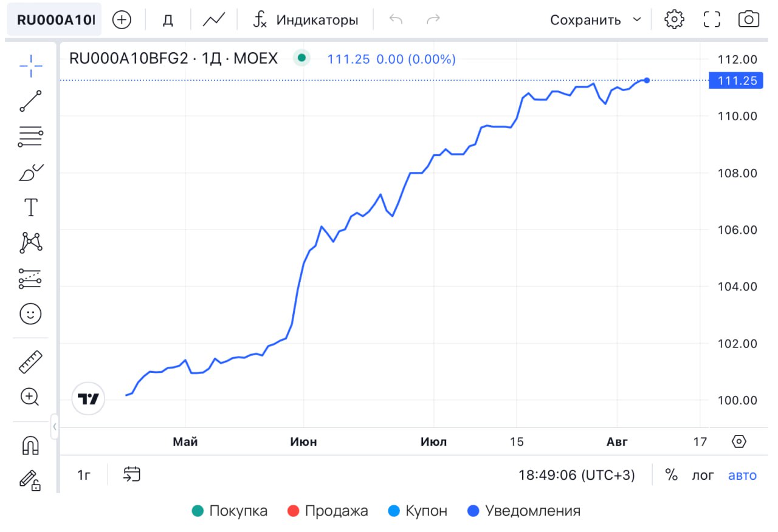Screen dimensions: 778x532
Task: Toggle the Продажа legend item
Action: tap(328, 511)
